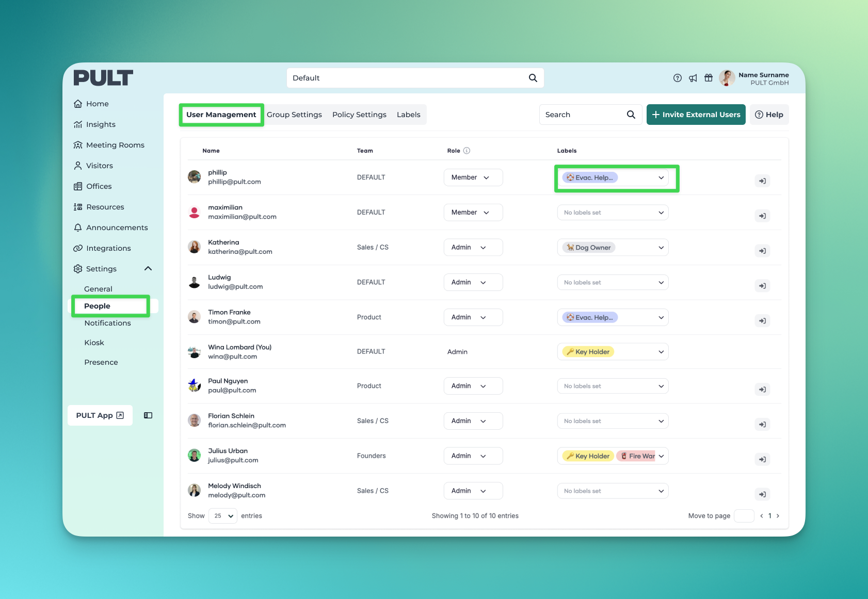Open role dropdown for maximilian
This screenshot has height=599, width=868.
(x=473, y=213)
